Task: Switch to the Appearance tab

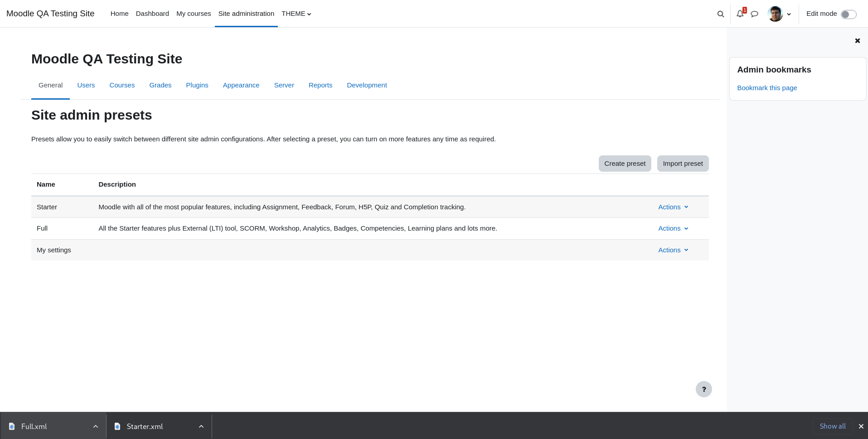Action: tap(241, 85)
